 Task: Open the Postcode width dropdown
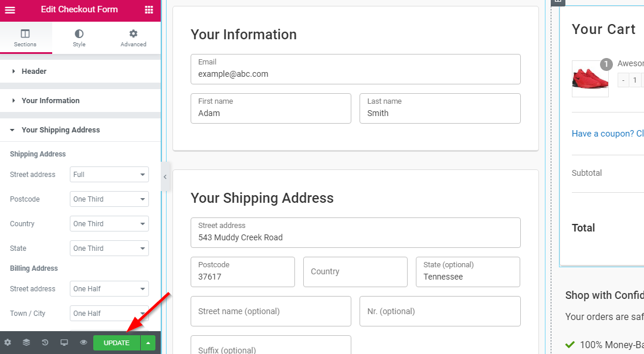(x=109, y=199)
